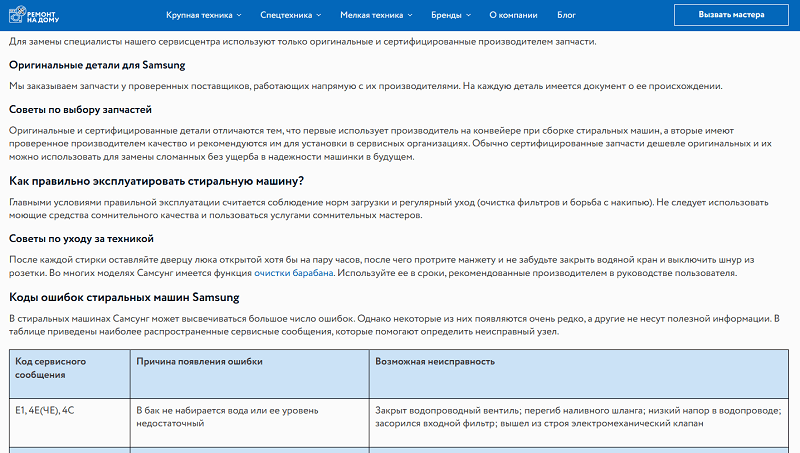Click heading Как правильно эксплуатировать стиральную машину?

pos(156,181)
